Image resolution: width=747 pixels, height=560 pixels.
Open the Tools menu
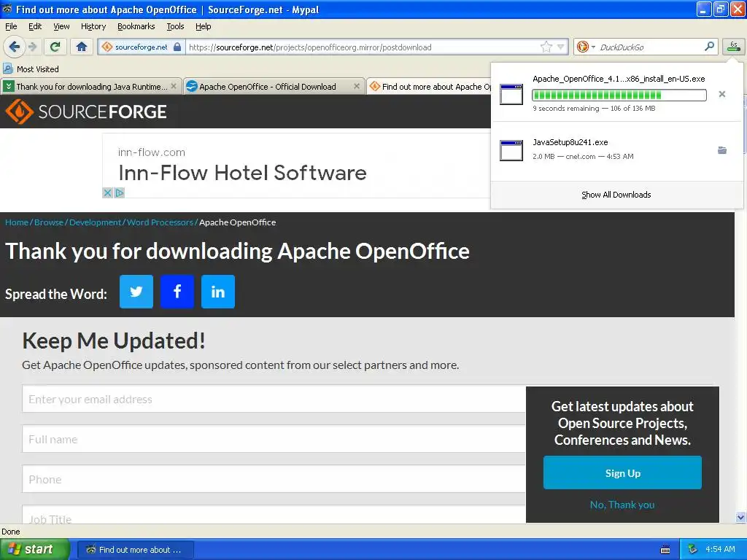click(175, 26)
